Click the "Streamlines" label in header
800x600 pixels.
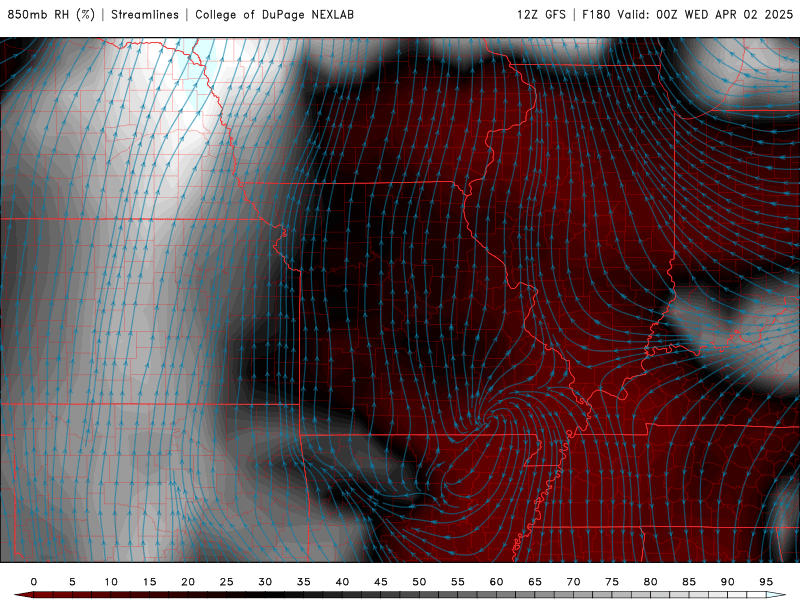click(145, 14)
